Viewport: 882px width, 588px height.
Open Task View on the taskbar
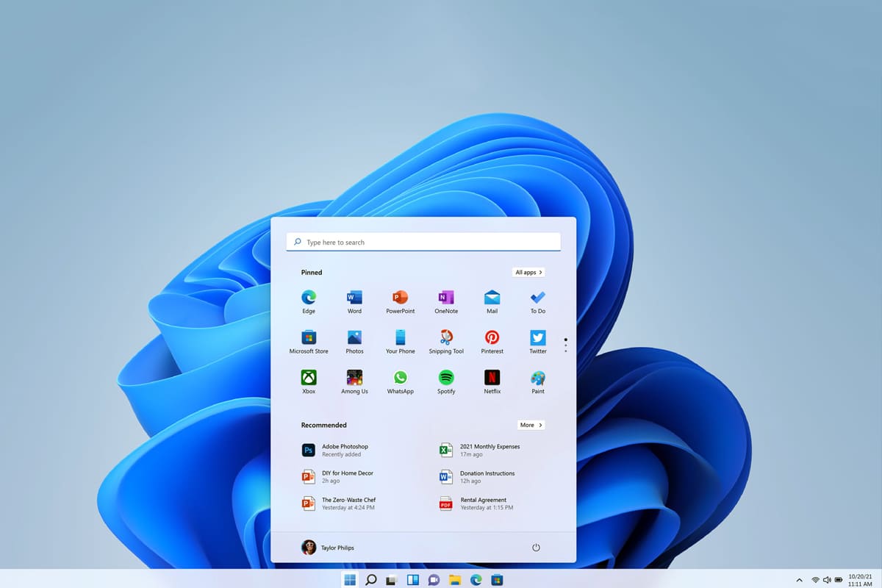pyautogui.click(x=392, y=579)
